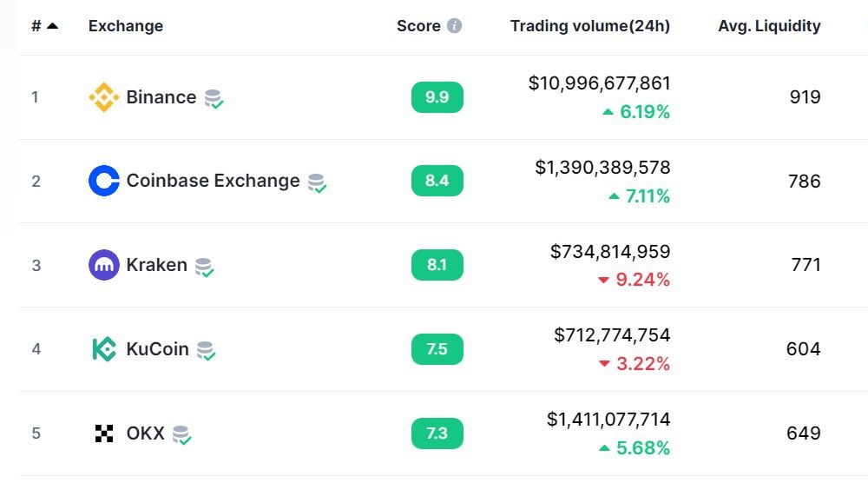Click Binance proof-of-reserves badge icon

(x=214, y=99)
